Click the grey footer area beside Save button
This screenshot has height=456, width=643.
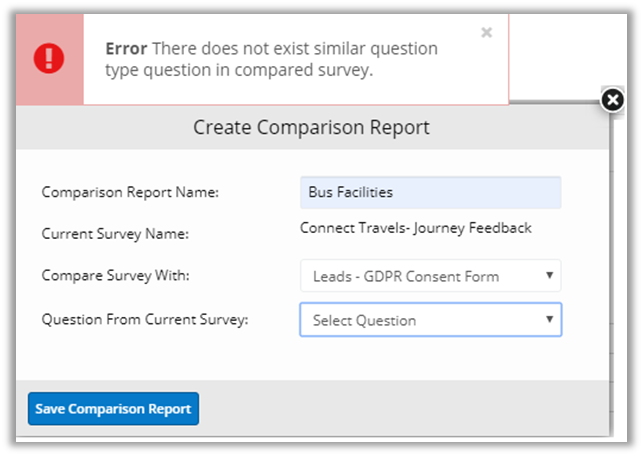(x=400, y=409)
